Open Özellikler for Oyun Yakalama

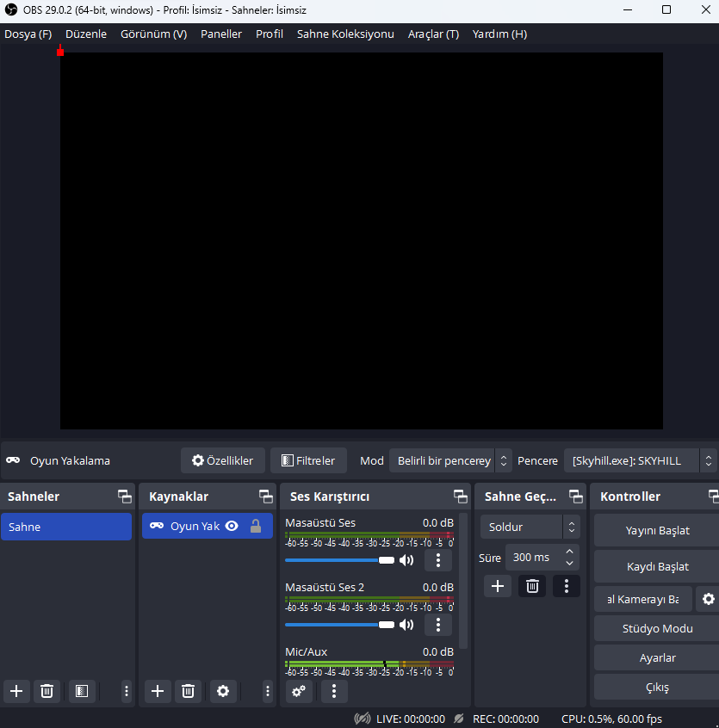[223, 460]
